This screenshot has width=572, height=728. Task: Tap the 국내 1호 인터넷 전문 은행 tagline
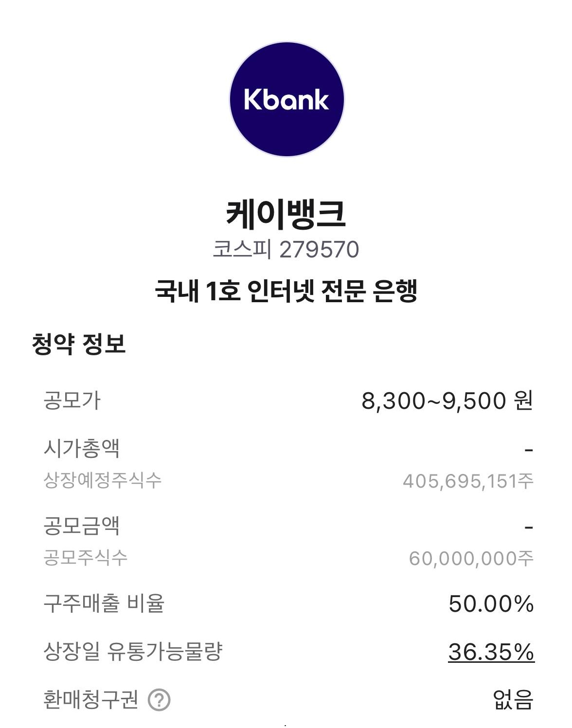[x=286, y=289]
